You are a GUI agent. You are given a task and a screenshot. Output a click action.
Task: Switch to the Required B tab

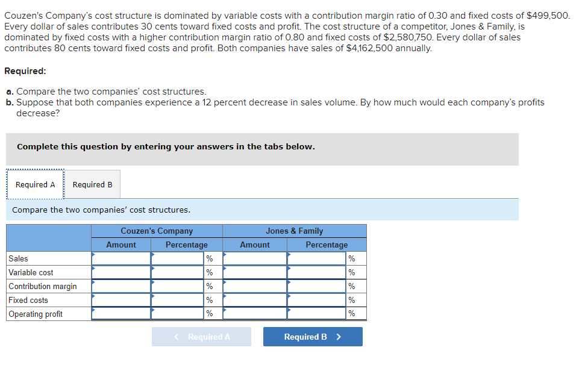click(x=92, y=184)
